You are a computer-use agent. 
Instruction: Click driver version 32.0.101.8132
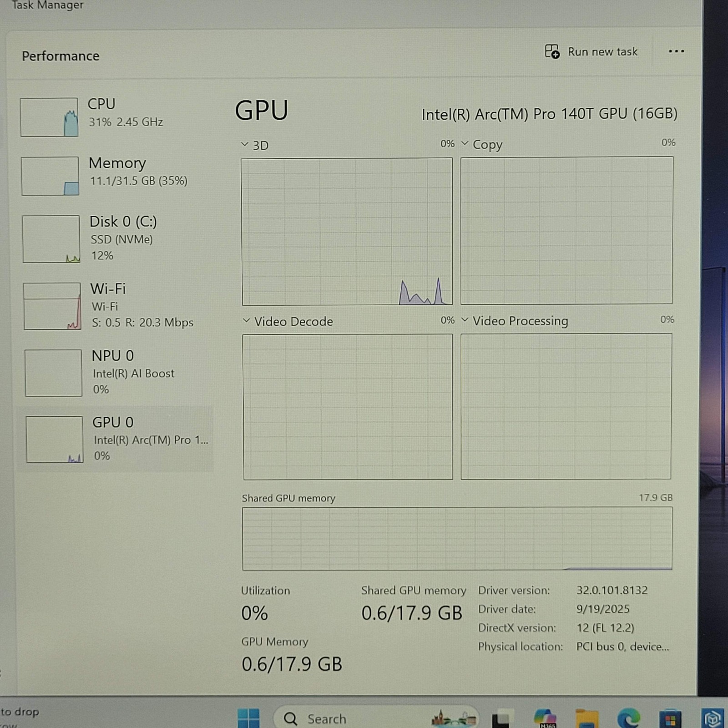(x=612, y=590)
